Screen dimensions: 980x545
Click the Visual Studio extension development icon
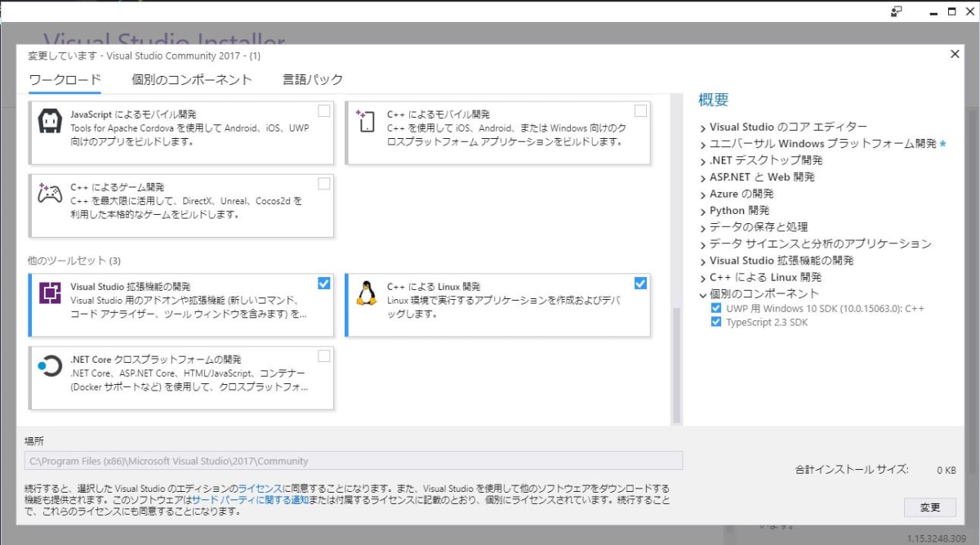point(51,293)
